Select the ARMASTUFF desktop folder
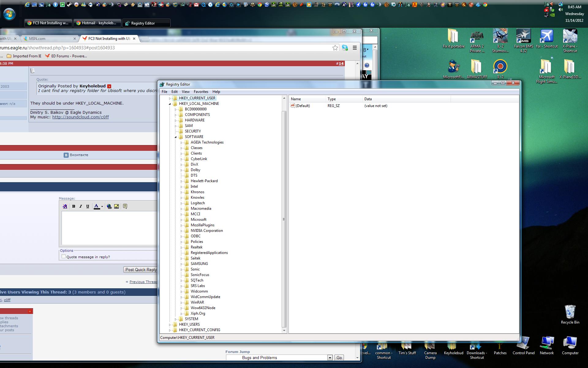The height and width of the screenshot is (368, 588). point(477,69)
